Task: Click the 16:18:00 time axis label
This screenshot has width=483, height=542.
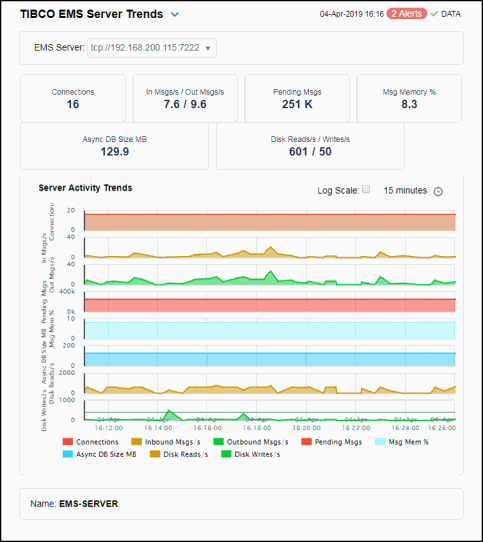Action: pos(257,428)
